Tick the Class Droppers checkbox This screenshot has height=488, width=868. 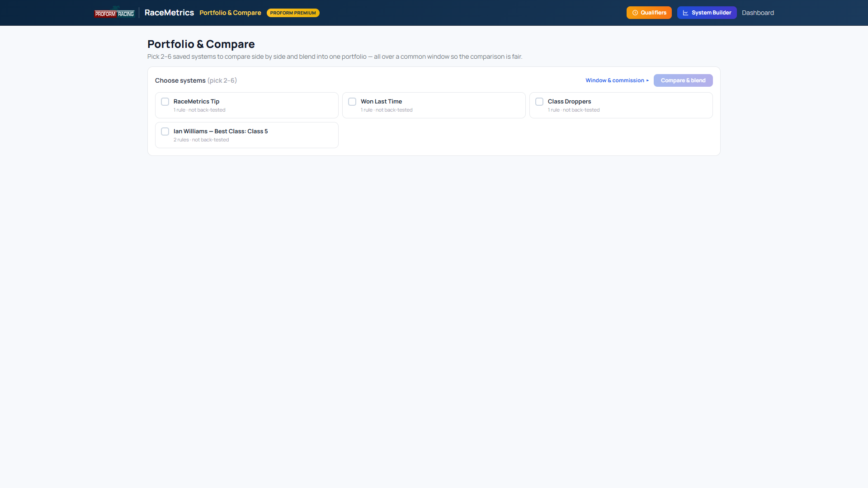point(539,102)
